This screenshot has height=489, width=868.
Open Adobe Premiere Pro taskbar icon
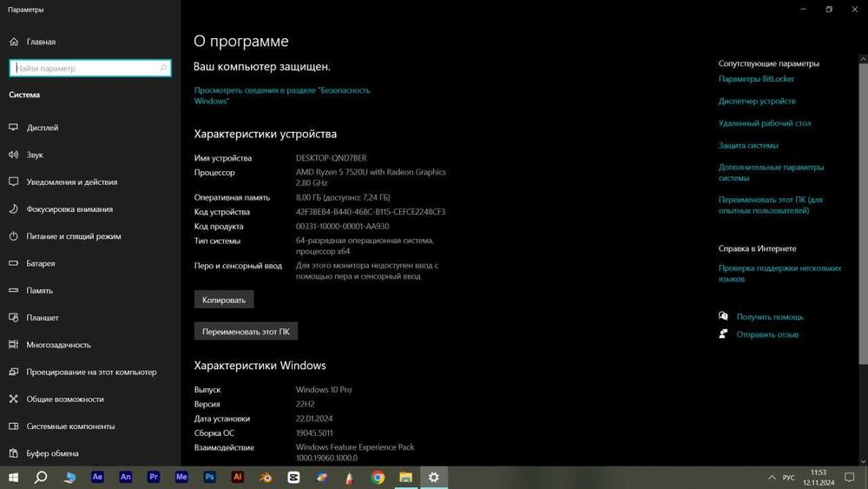click(154, 477)
